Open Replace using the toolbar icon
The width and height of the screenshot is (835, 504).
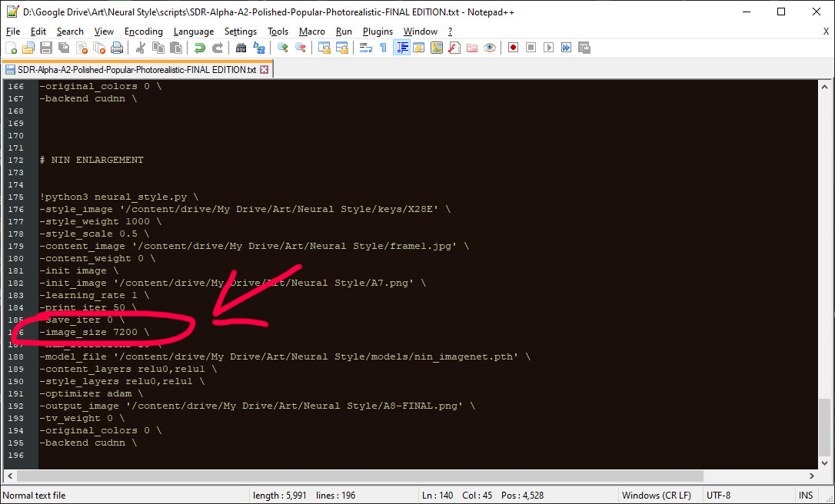click(x=259, y=48)
